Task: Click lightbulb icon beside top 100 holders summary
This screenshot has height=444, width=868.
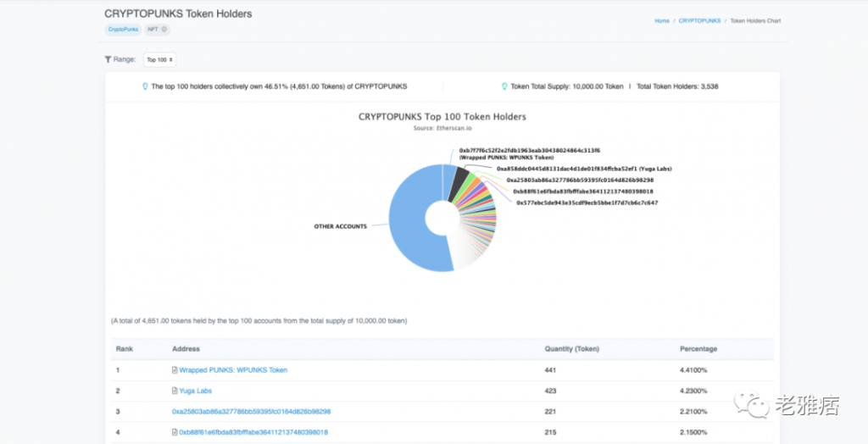Action: (x=145, y=86)
